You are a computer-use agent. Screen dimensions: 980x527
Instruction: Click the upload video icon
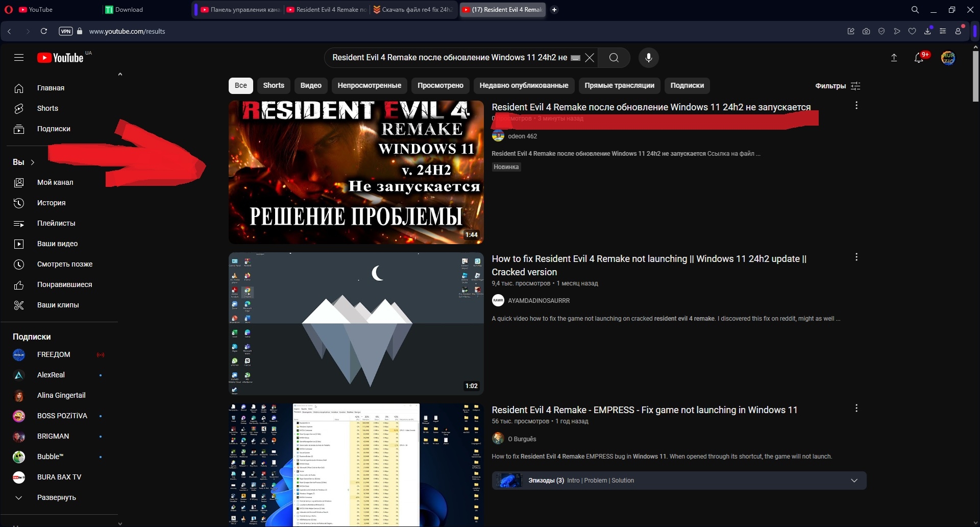coord(894,58)
